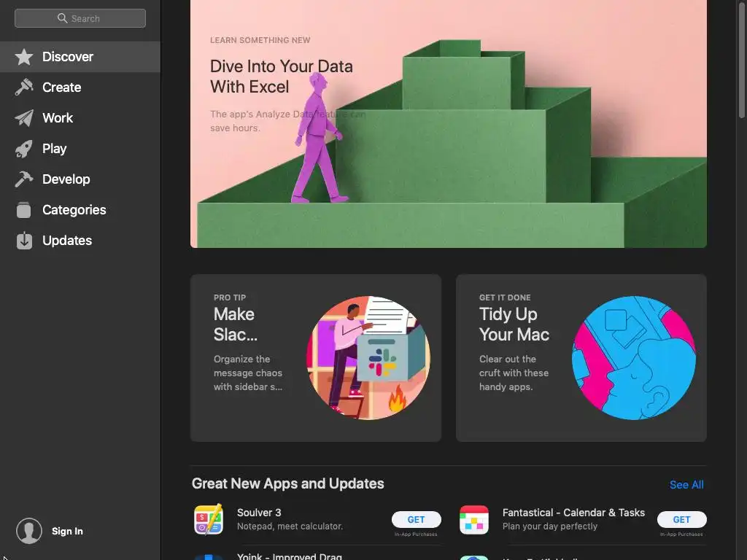Click the Develop hammer icon

pyautogui.click(x=24, y=179)
